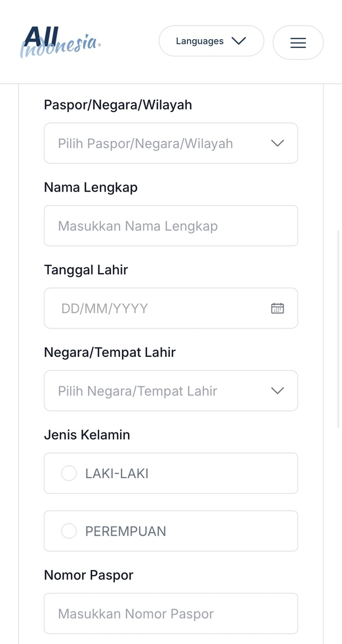
Task: Expand Pilih Negara/Tempat Lahir dropdown
Action: (171, 391)
